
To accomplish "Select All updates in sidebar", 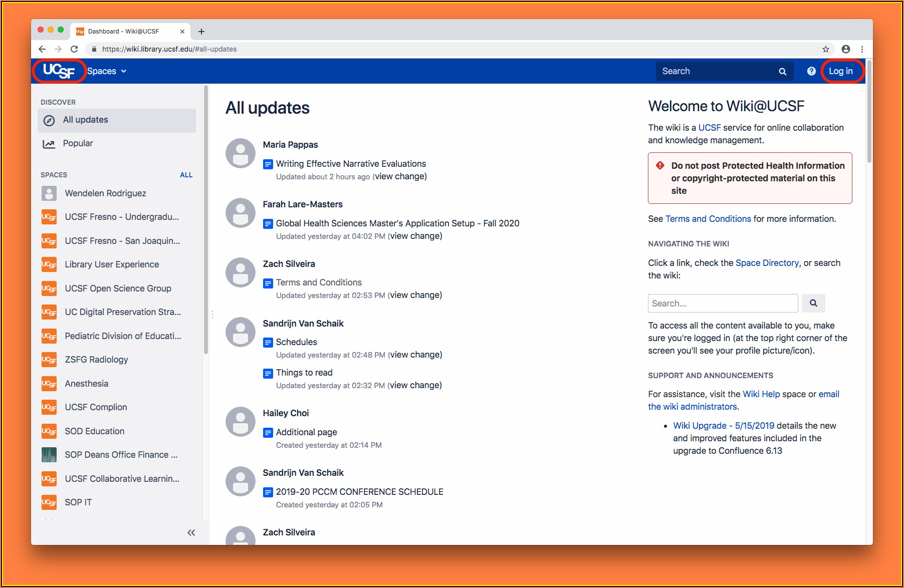I will (85, 120).
